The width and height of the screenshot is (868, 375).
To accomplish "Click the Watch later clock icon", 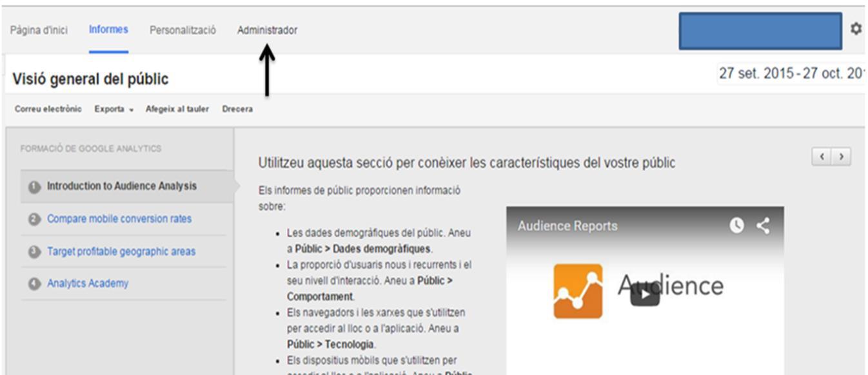I will 736,226.
